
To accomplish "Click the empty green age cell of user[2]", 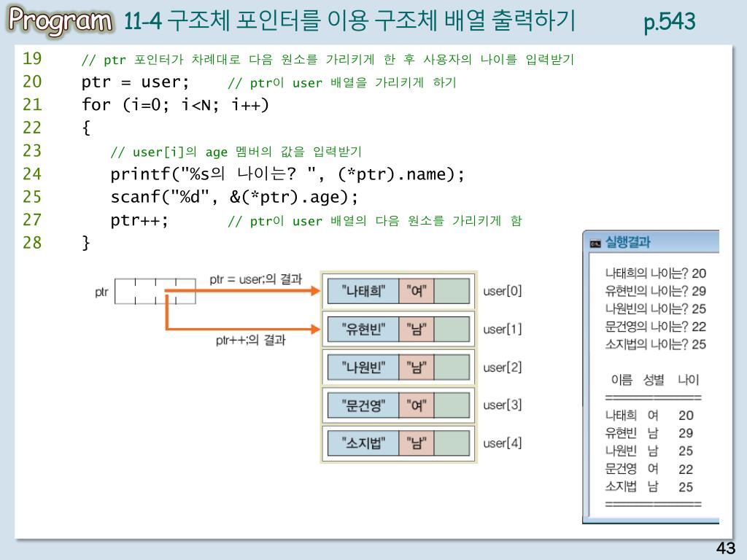I will tap(452, 367).
